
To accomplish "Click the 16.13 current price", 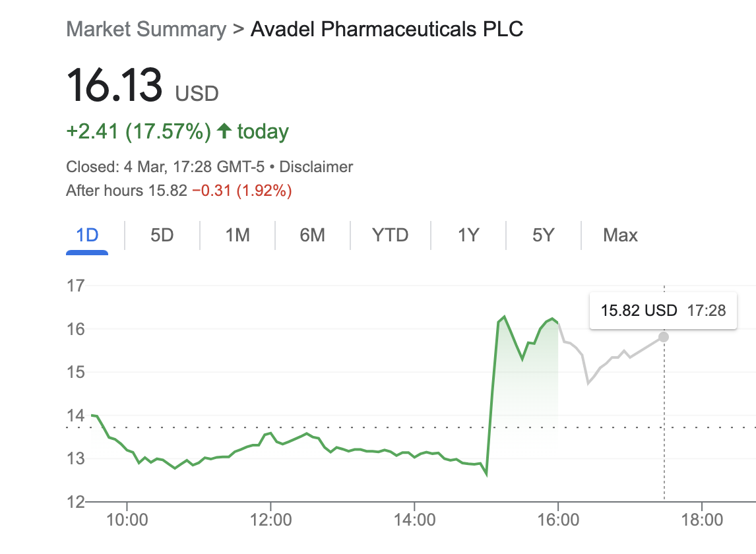I will pos(114,86).
